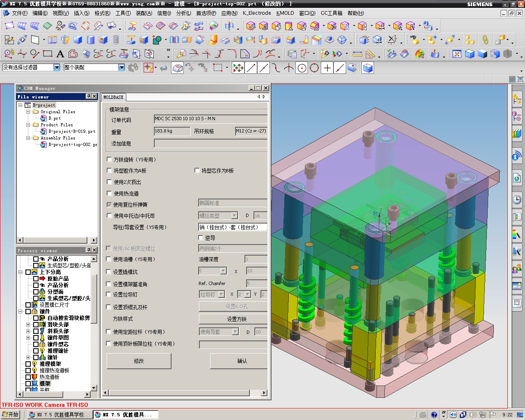Select the shaded-with-edges display icon
This screenshot has height=420, width=525.
[x=470, y=54]
